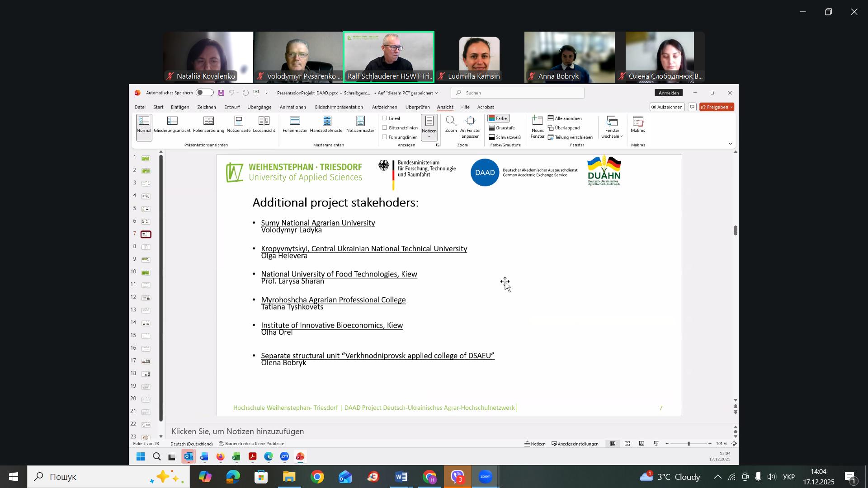The image size is (868, 488).
Task: Select slide 10 thumbnail in the panel
Action: click(146, 272)
